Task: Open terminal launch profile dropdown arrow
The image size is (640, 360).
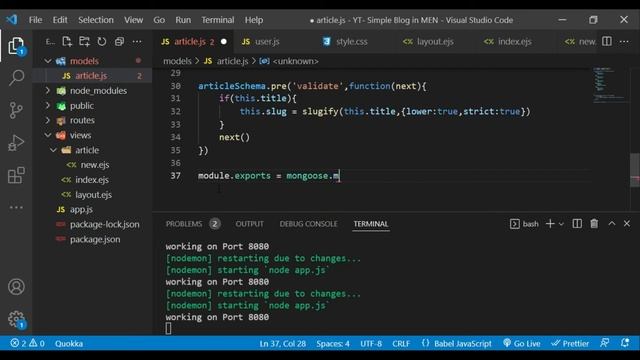Action: [x=561, y=224]
